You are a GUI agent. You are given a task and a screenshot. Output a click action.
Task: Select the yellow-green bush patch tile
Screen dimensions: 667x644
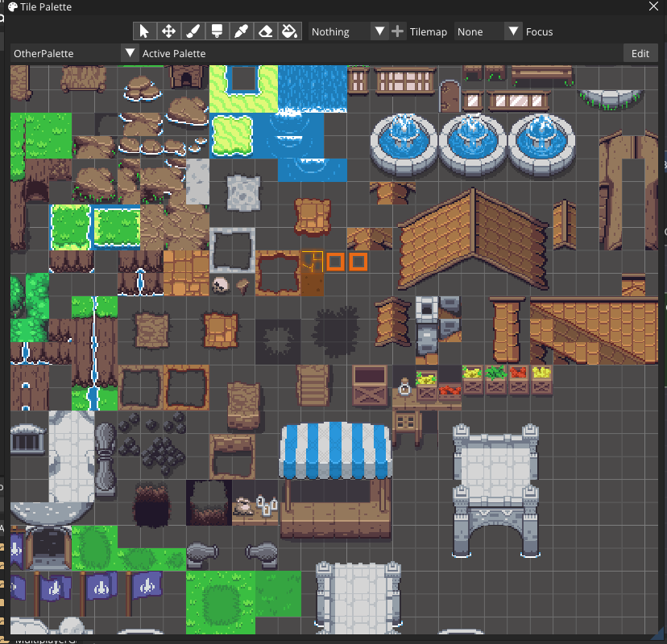[232, 135]
